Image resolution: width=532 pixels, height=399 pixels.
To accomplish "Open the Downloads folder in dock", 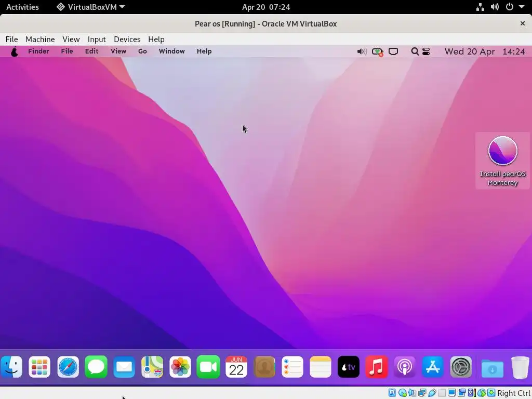I will coord(493,368).
